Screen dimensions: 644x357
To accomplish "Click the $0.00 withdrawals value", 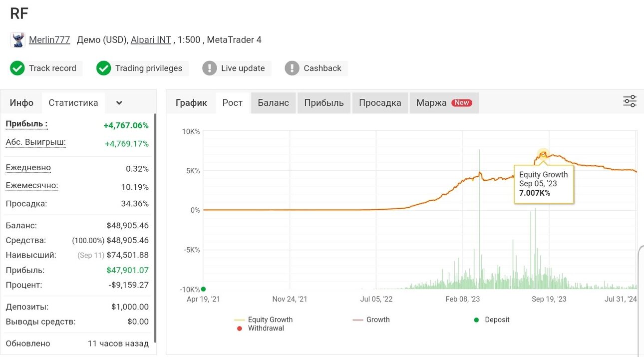I will pyautogui.click(x=138, y=322).
